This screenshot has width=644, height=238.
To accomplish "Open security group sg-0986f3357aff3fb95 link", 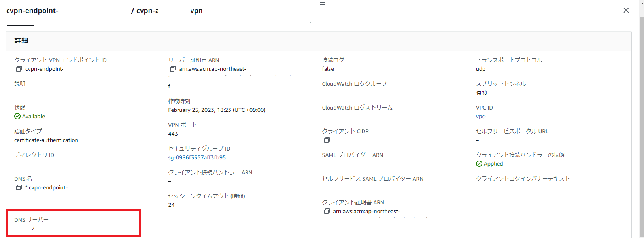I will 197,157.
